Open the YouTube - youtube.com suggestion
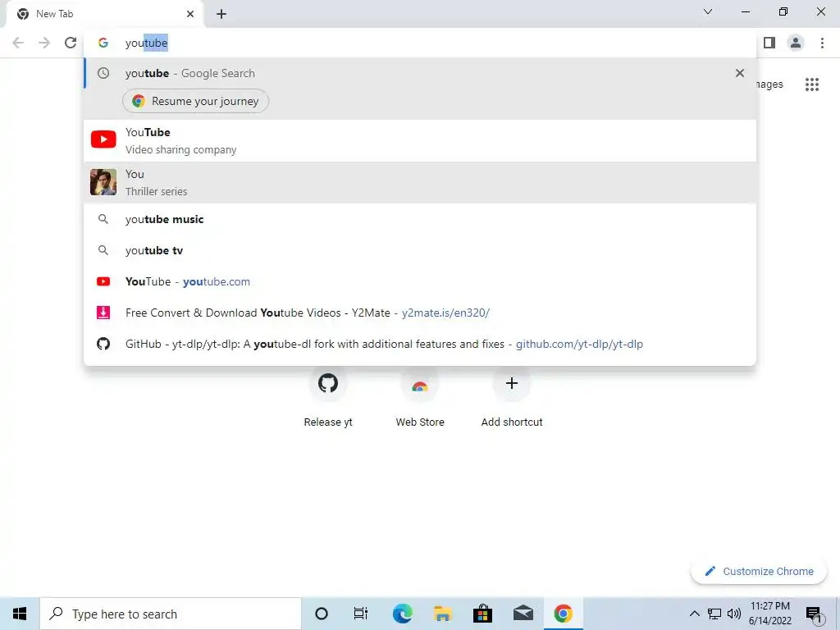The width and height of the screenshot is (840, 630). pyautogui.click(x=420, y=281)
